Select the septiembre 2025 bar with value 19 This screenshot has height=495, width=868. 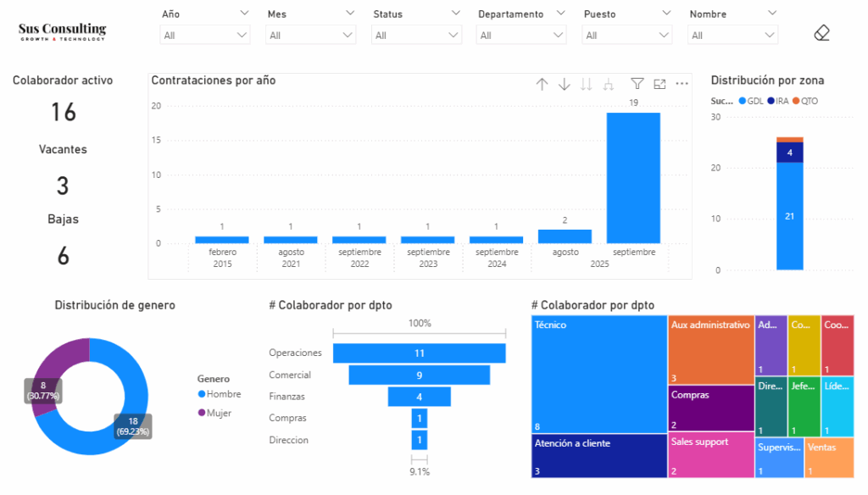coord(633,178)
